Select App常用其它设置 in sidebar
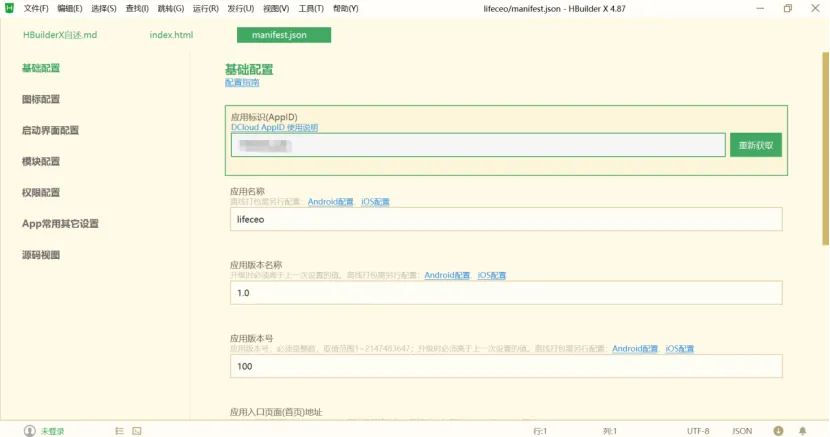Screen dimensions: 830x437 (60, 224)
